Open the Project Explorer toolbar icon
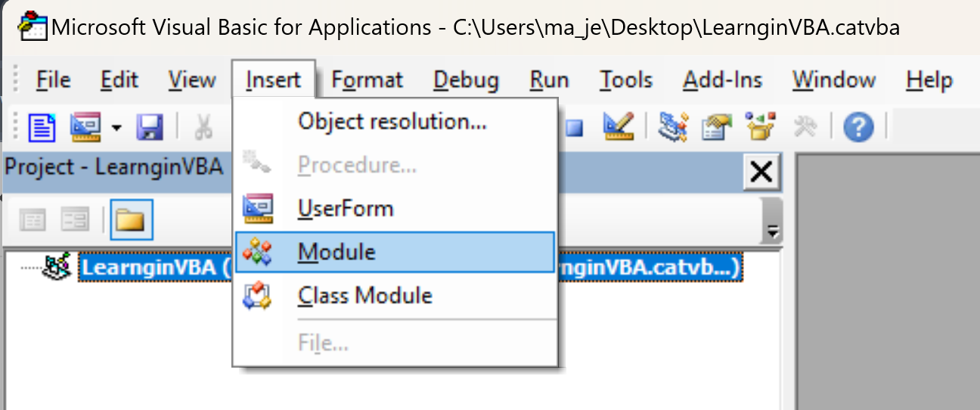 [x=671, y=126]
